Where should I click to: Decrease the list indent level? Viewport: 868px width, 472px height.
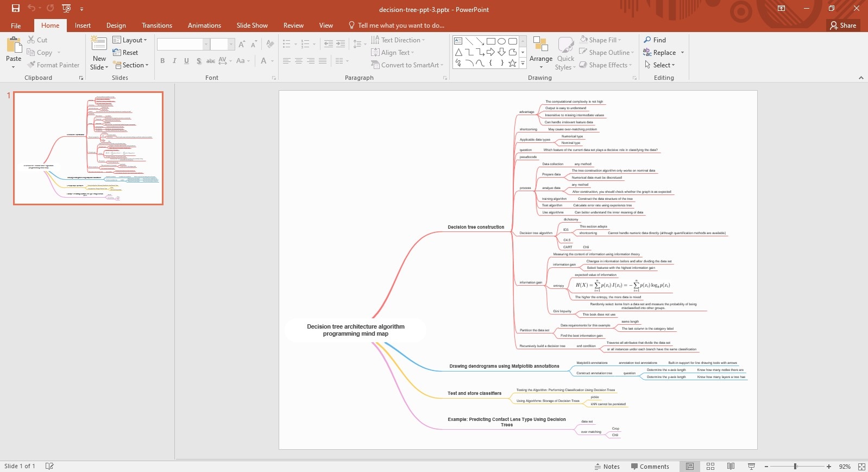pyautogui.click(x=328, y=44)
